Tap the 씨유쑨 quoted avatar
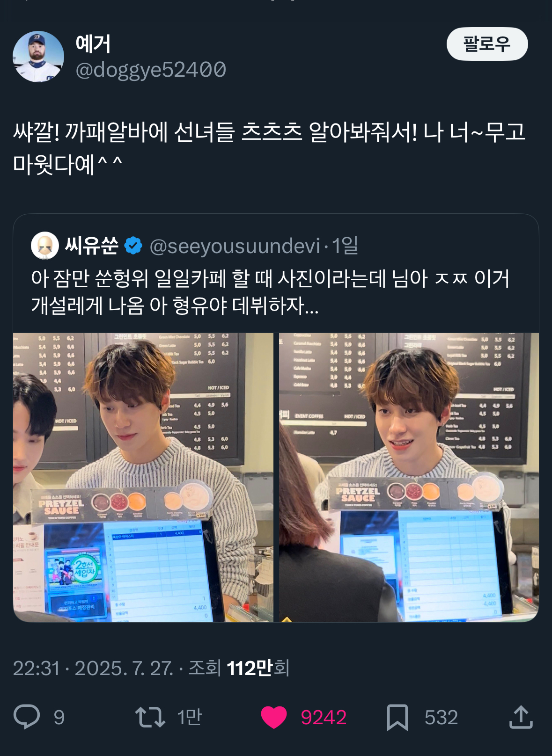Image resolution: width=552 pixels, height=756 pixels. [45, 246]
